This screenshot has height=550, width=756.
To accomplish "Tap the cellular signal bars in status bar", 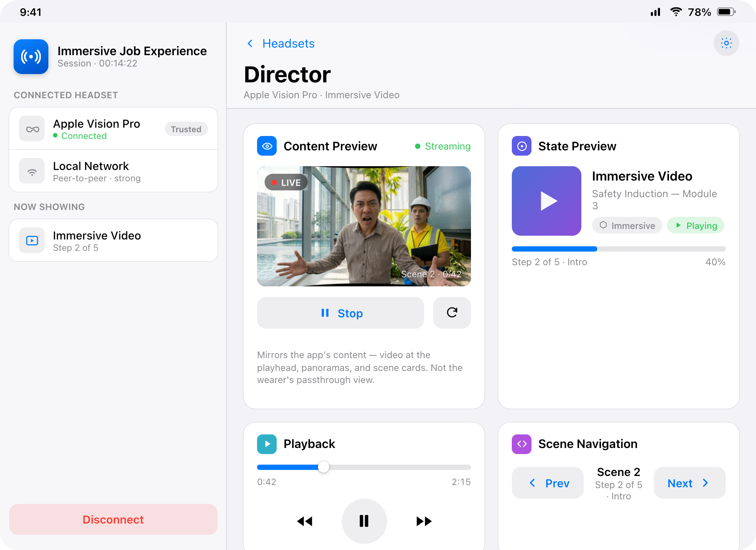I will [x=655, y=12].
